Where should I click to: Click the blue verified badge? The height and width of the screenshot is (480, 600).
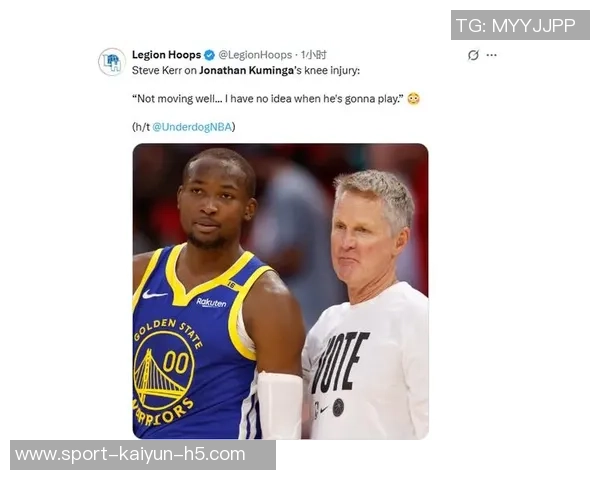(209, 55)
